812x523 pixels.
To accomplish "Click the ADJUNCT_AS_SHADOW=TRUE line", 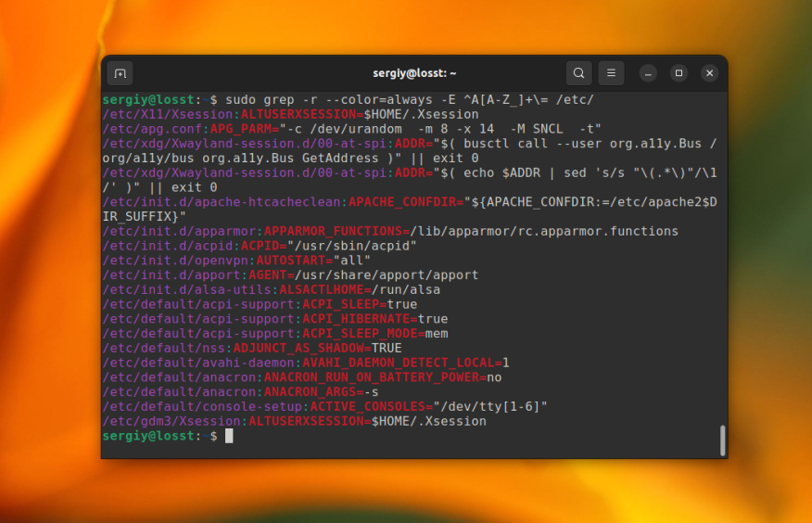I will (252, 348).
